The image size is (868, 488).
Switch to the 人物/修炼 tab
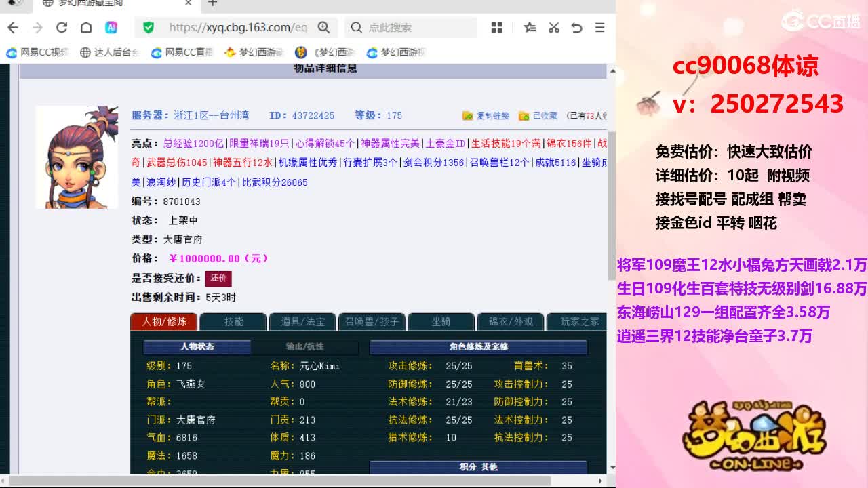[x=164, y=321]
